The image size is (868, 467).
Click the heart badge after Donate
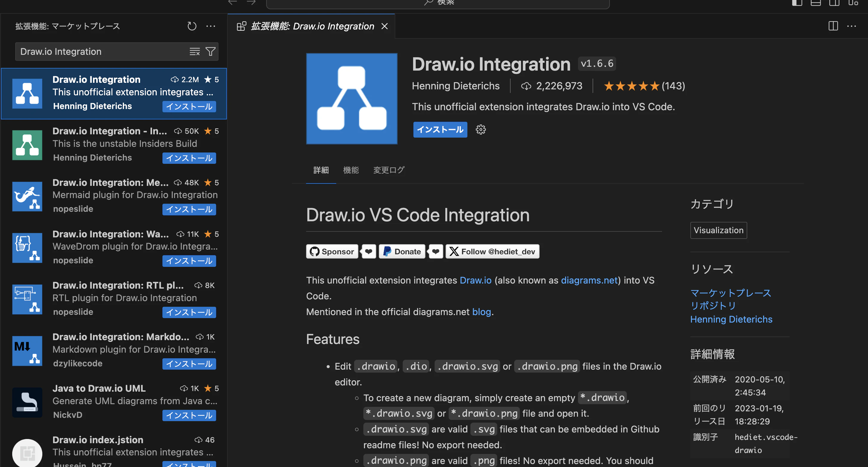coord(436,251)
